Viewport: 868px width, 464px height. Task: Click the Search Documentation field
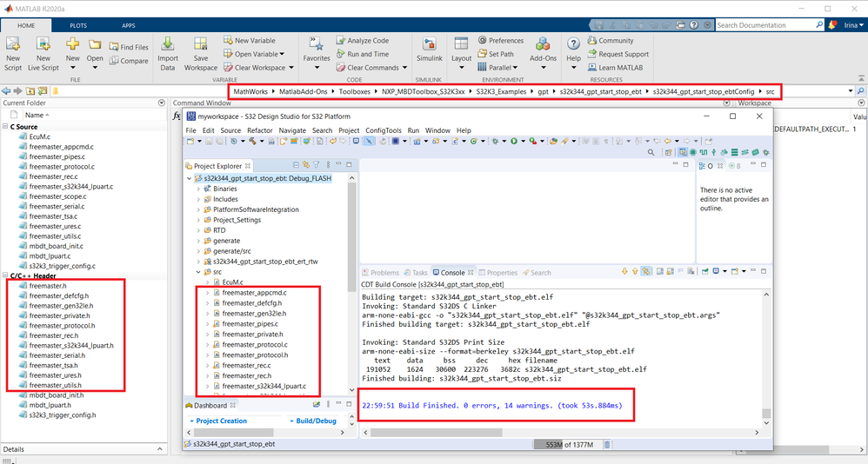765,25
